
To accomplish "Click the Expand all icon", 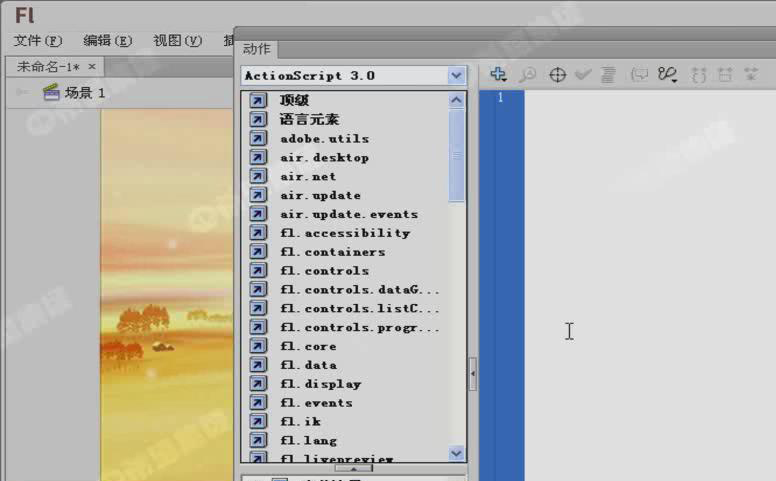I will click(750, 75).
